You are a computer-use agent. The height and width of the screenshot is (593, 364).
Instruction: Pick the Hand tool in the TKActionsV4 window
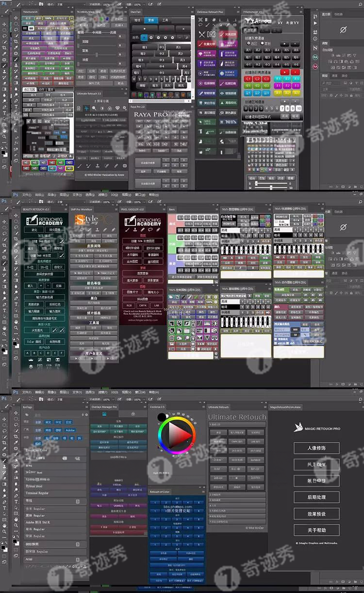point(4,131)
